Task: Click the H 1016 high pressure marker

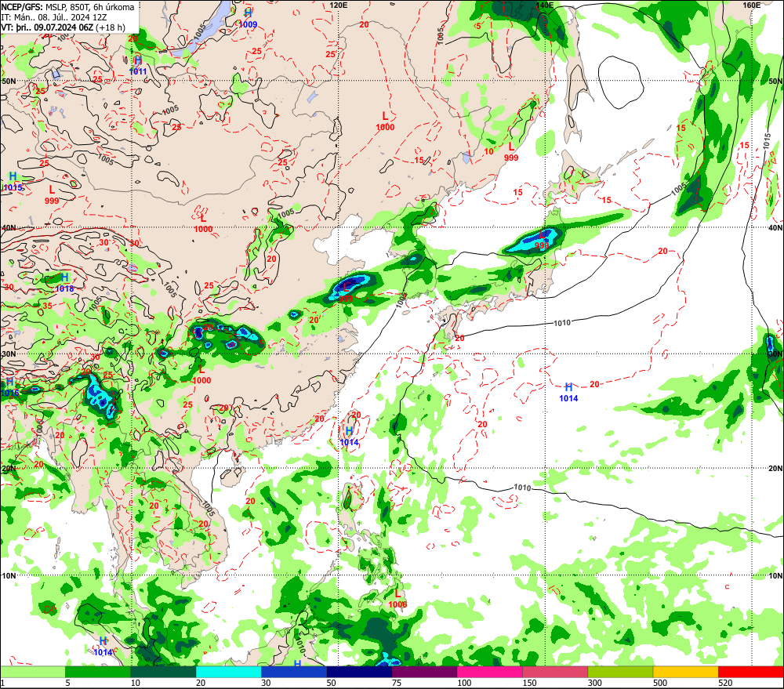Action: [9, 387]
